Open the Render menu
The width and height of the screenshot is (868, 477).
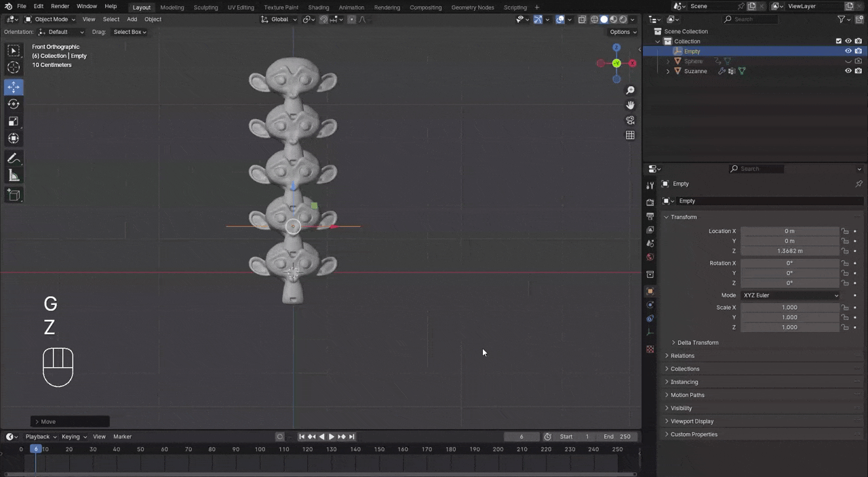pyautogui.click(x=60, y=6)
